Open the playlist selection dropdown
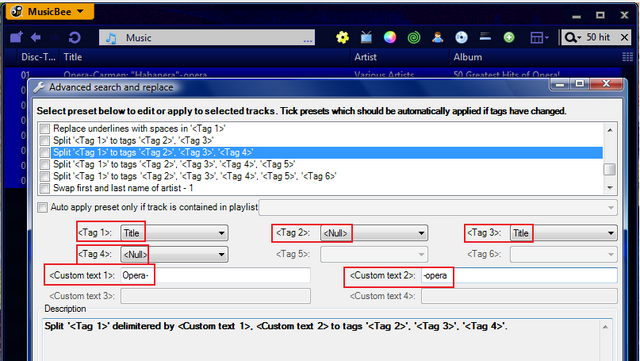Image resolution: width=640 pixels, height=361 pixels. (438, 207)
